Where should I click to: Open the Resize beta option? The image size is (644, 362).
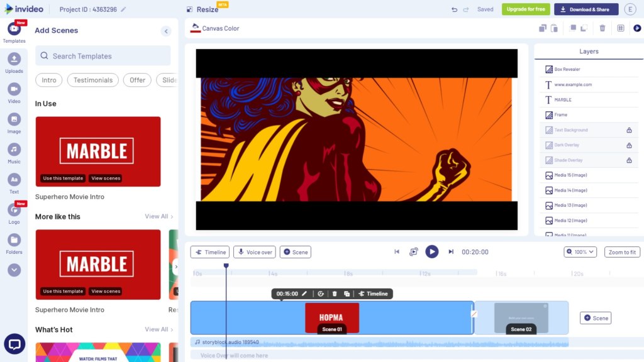coord(203,9)
